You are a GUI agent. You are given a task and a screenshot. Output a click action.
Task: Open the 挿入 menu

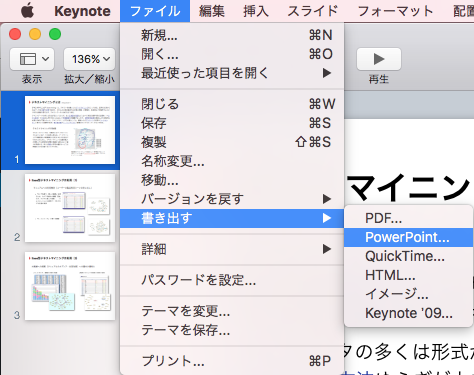click(256, 11)
